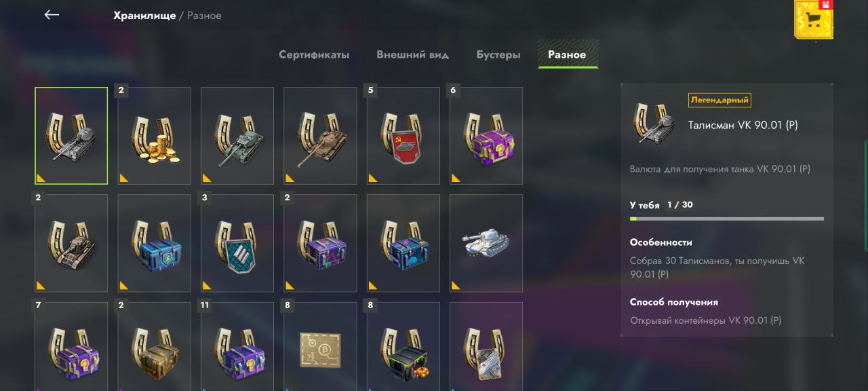Switch to the Внешний вид tab

point(413,55)
